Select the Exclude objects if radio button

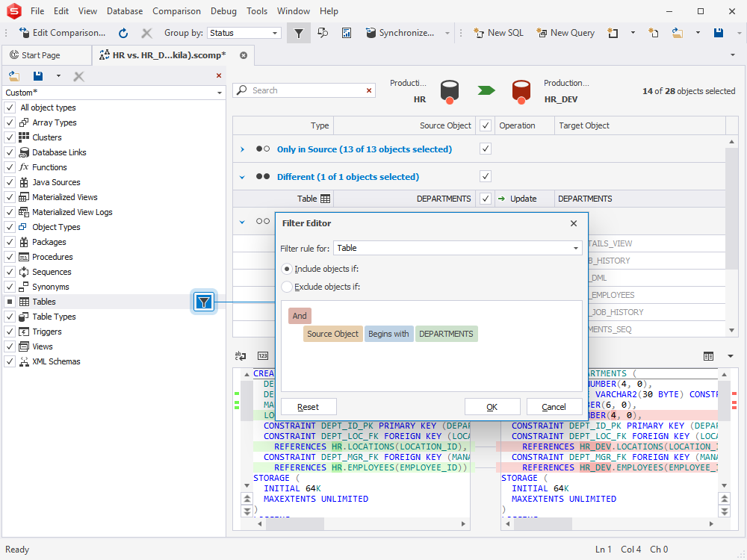coord(287,287)
